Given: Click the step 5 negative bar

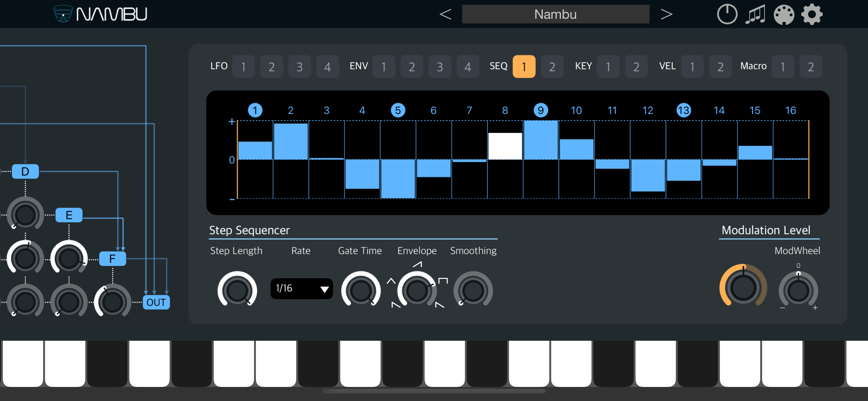Looking at the screenshot, I should coord(398,178).
